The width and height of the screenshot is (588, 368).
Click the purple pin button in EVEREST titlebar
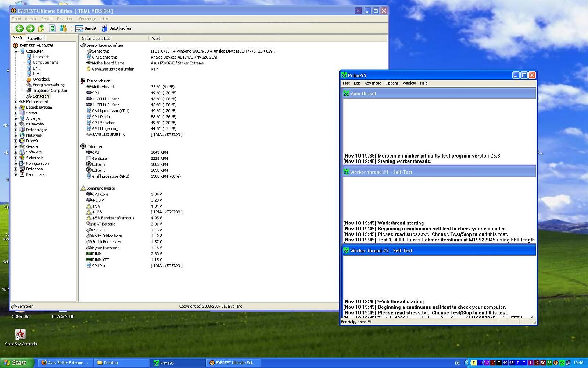(x=358, y=11)
